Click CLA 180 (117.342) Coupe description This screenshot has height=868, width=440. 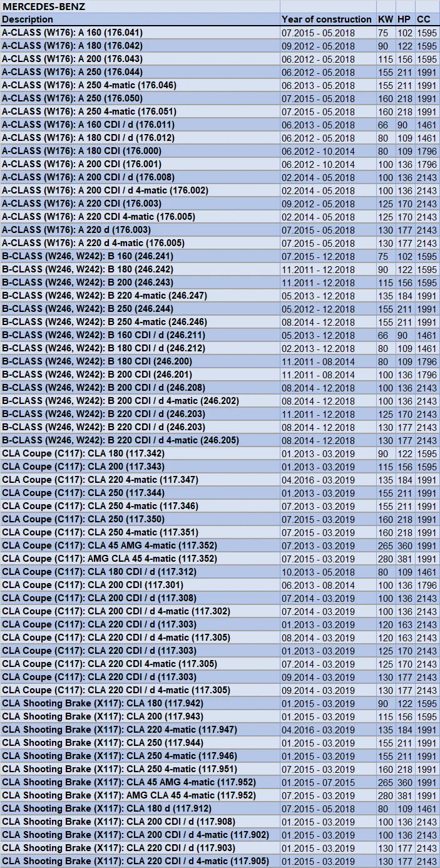point(140,453)
